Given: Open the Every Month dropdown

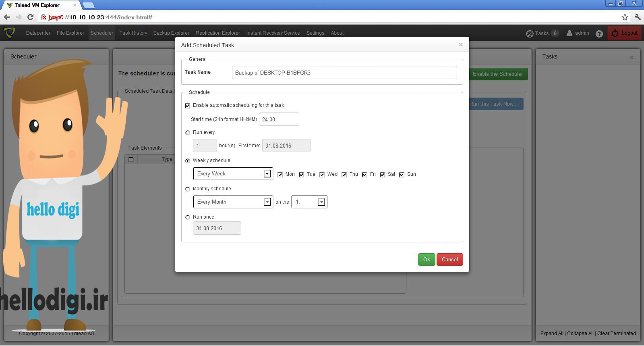Looking at the screenshot, I should 233,202.
